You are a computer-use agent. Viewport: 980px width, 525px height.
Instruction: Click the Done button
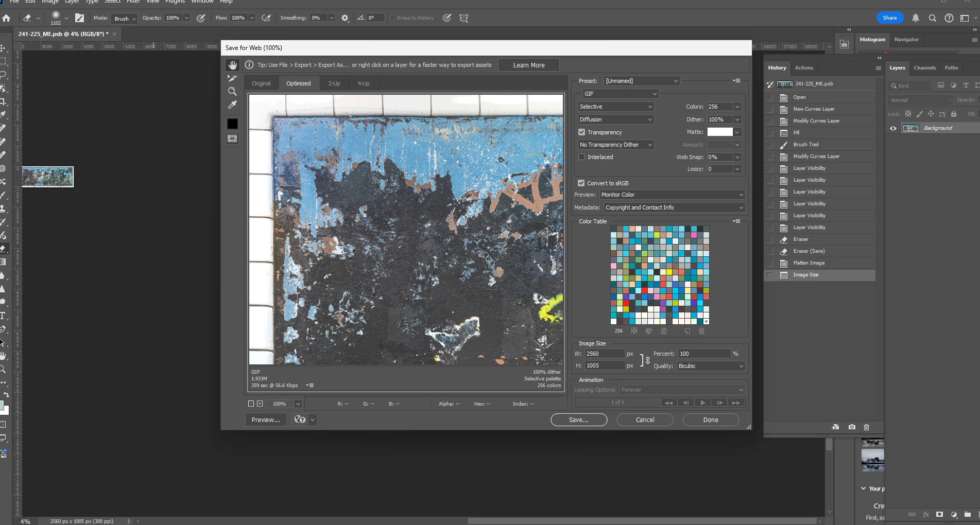pyautogui.click(x=711, y=420)
